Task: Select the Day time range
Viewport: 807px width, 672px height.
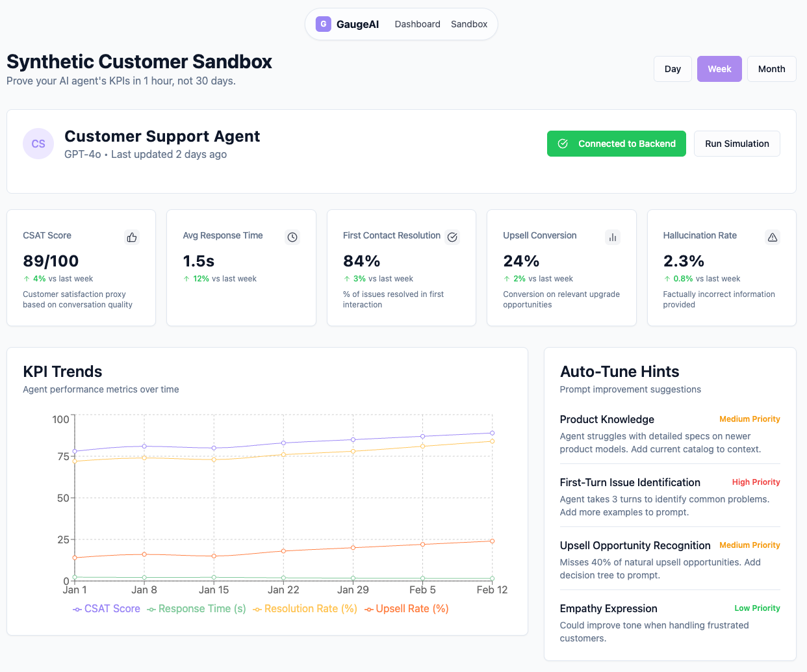Action: click(x=672, y=68)
